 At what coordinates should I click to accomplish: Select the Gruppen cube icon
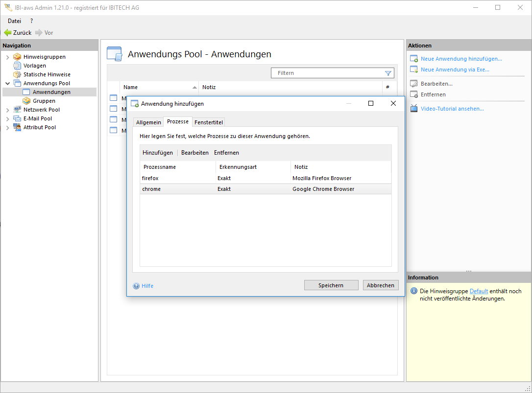click(x=26, y=101)
